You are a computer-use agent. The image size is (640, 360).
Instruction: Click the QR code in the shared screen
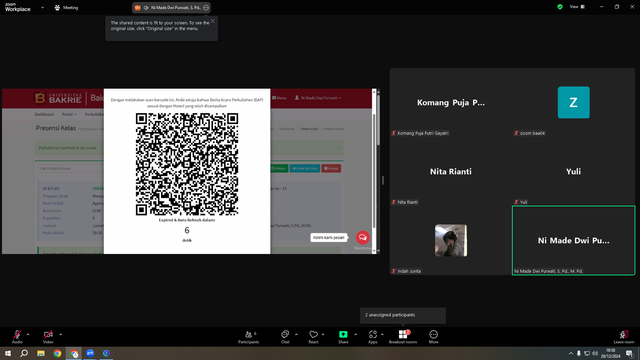(x=187, y=164)
